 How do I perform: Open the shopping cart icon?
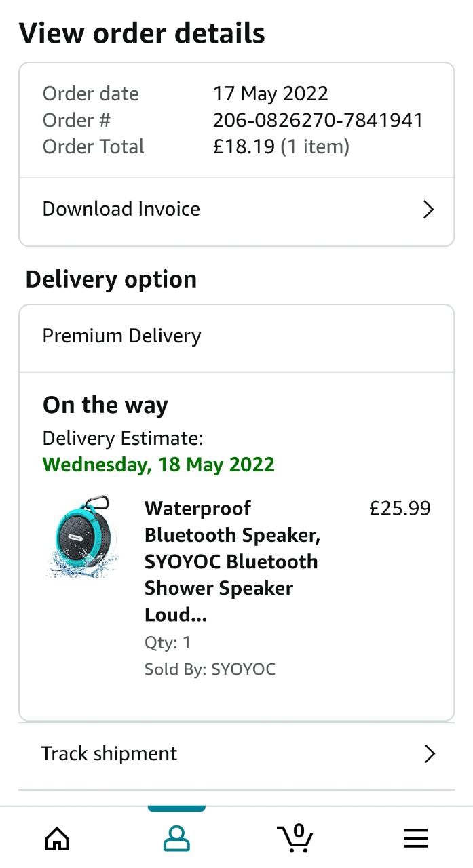tap(296, 838)
